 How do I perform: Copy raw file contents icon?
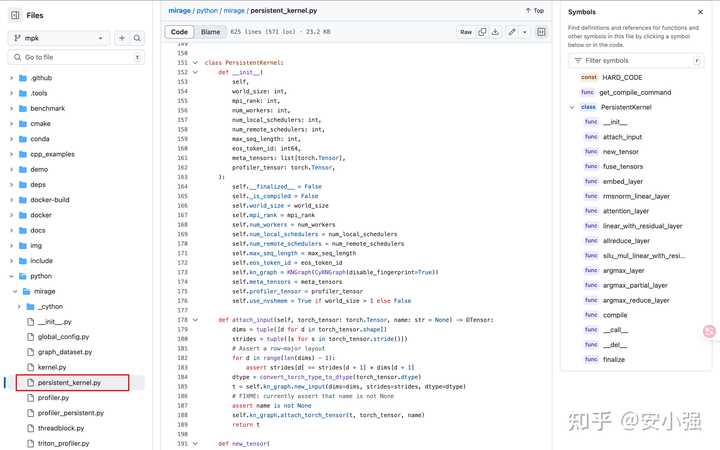pyautogui.click(x=482, y=32)
